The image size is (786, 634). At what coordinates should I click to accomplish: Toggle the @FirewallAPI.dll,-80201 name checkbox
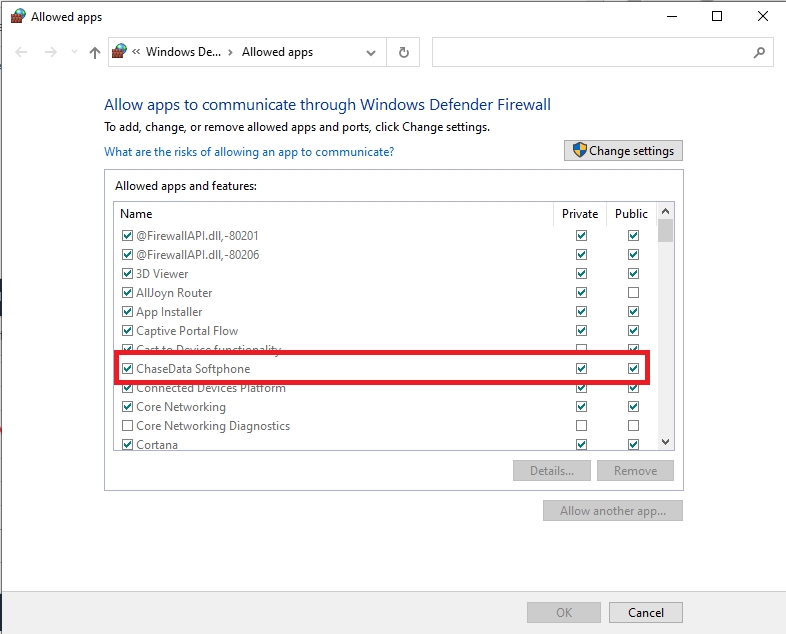tap(127, 235)
